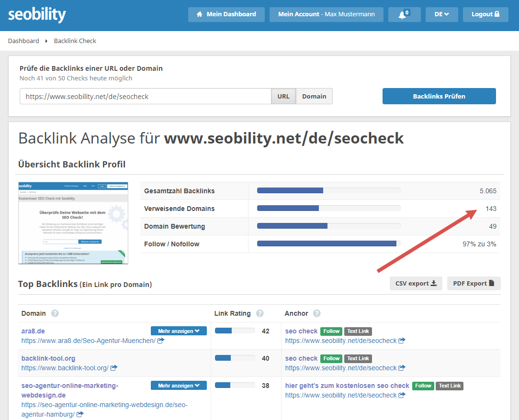Open the seo-agentur-hamburg URL
The height and width of the screenshot is (420, 519).
pos(104,409)
